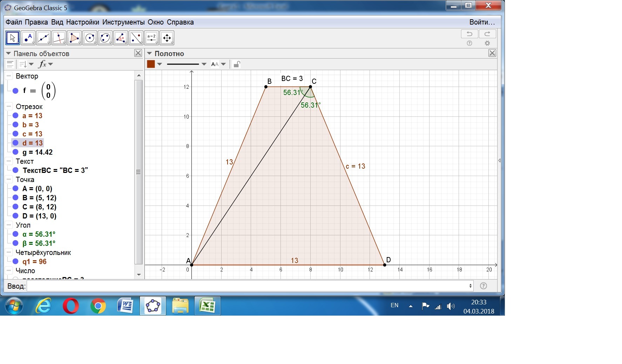Open the Вид menu
The height and width of the screenshot is (364, 622).
(57, 22)
